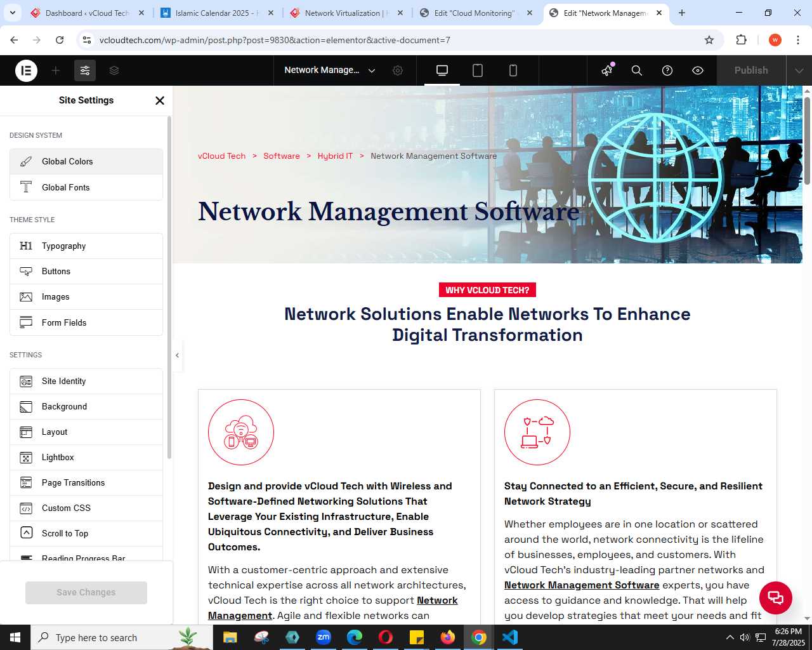Viewport: 812px width, 650px height.
Task: Switch to tablet responsive view
Action: pos(478,70)
